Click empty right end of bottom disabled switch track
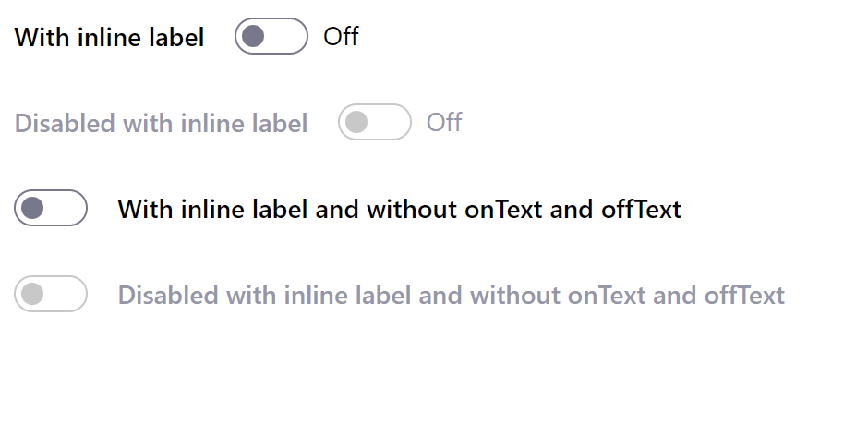The image size is (868, 425). tap(70, 294)
